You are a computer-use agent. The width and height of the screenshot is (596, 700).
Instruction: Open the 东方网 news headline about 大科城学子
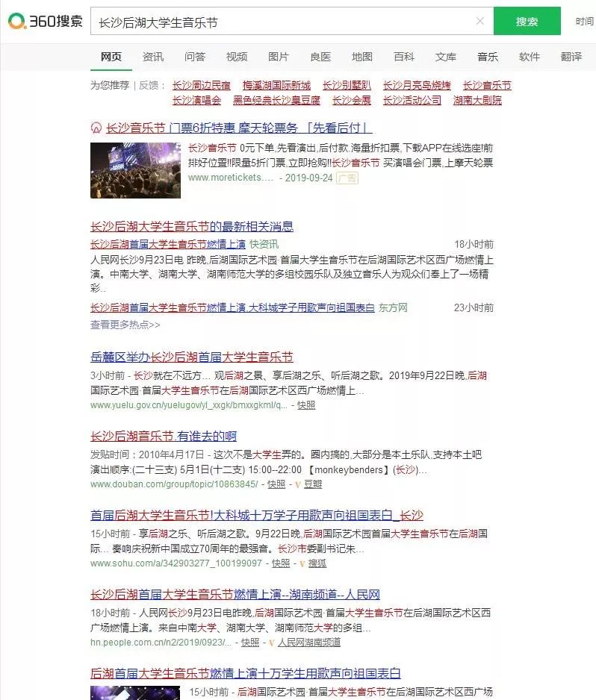(232, 307)
